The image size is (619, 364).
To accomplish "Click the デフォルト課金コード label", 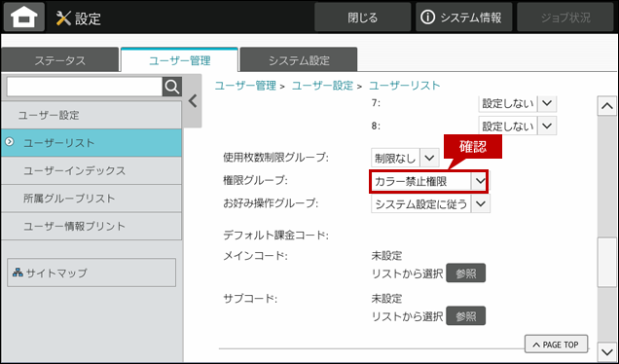I will tap(275, 236).
